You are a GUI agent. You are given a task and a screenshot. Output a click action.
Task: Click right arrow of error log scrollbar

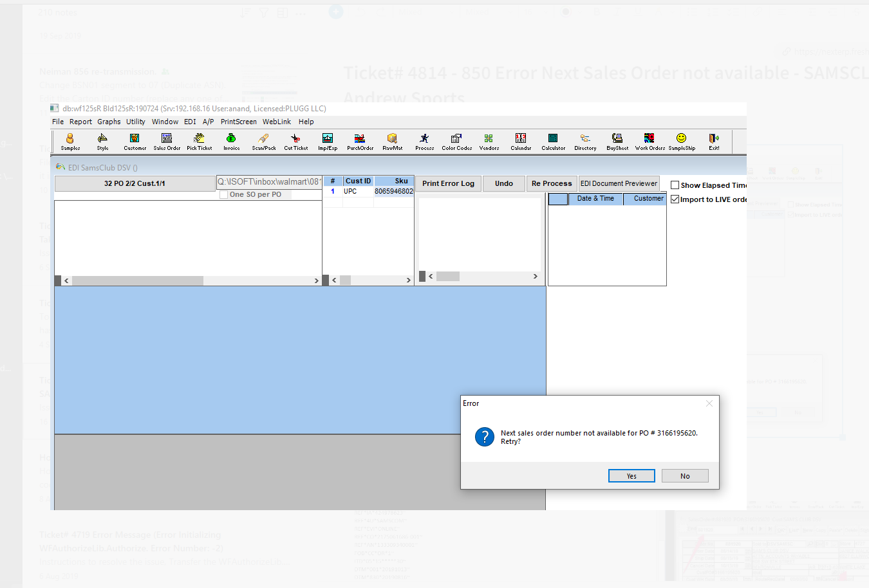coord(535,276)
